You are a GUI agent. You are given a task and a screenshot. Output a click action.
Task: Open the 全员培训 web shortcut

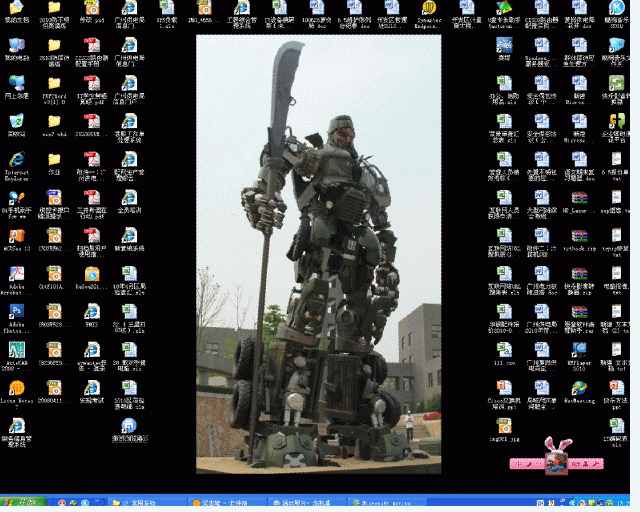coord(129,202)
